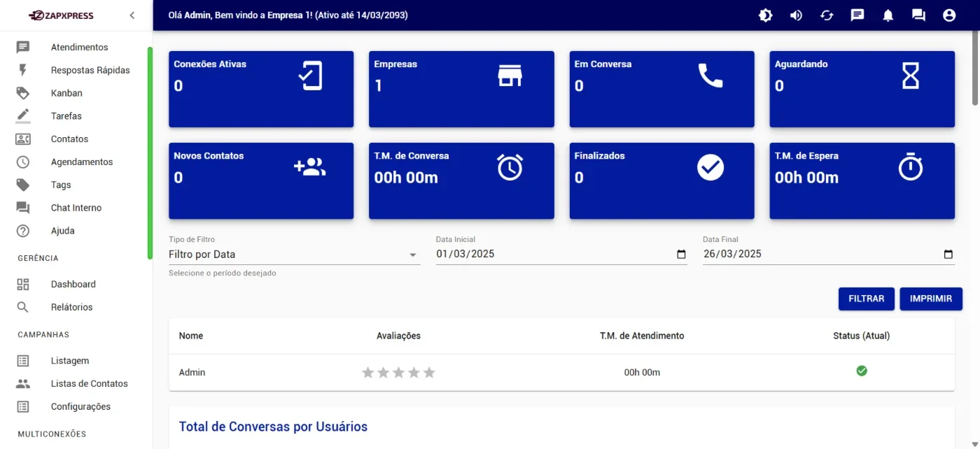Click the Chat Interno sidebar icon
980x449 pixels.
tap(23, 208)
